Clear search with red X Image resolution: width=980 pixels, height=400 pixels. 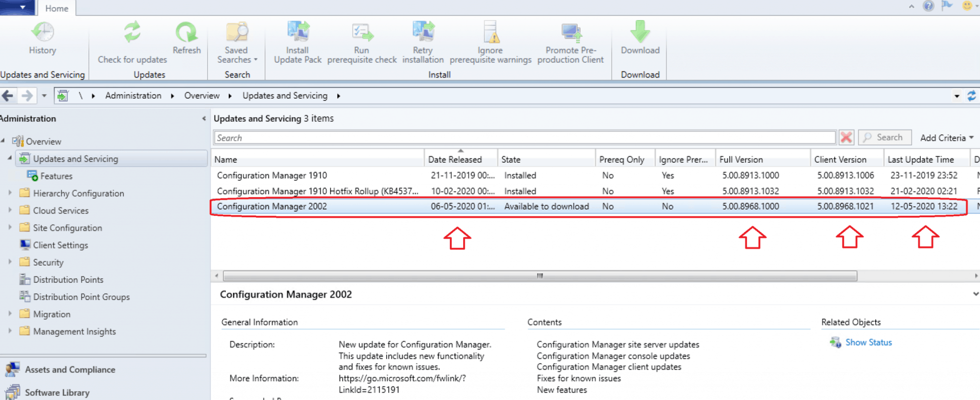(x=846, y=138)
